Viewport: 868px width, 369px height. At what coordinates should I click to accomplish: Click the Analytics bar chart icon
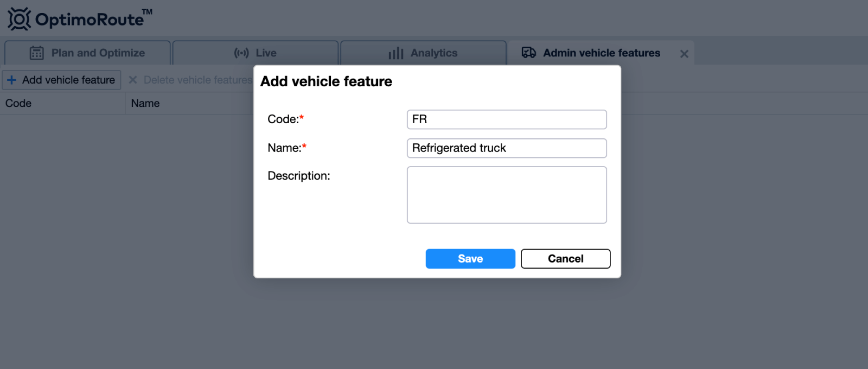tap(396, 53)
